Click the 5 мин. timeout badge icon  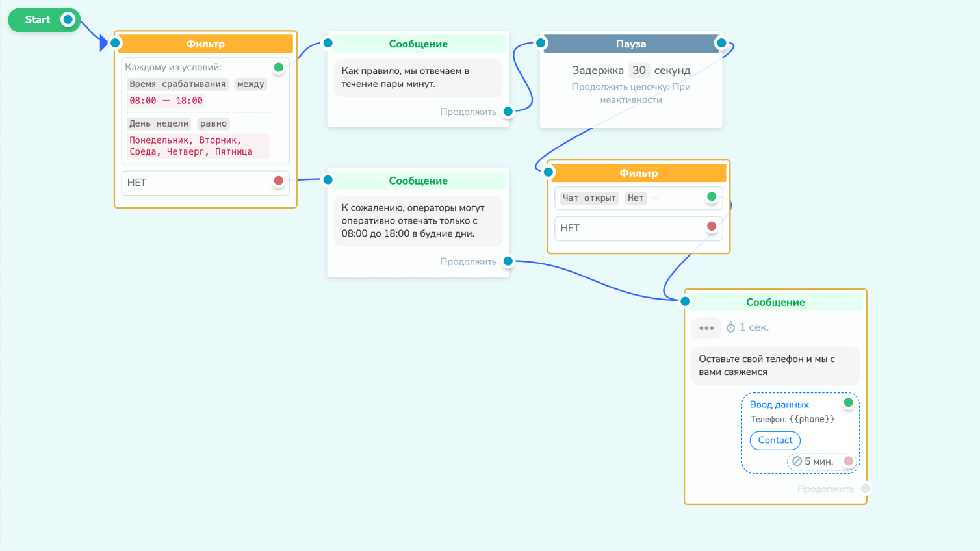pos(797,461)
